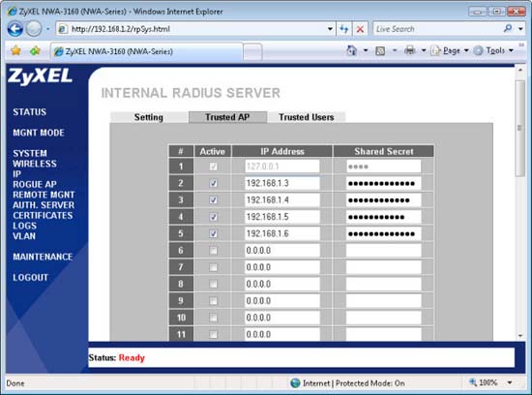Uncheck Active checkbox for 192.168.1.5
The image size is (532, 395).
point(213,217)
